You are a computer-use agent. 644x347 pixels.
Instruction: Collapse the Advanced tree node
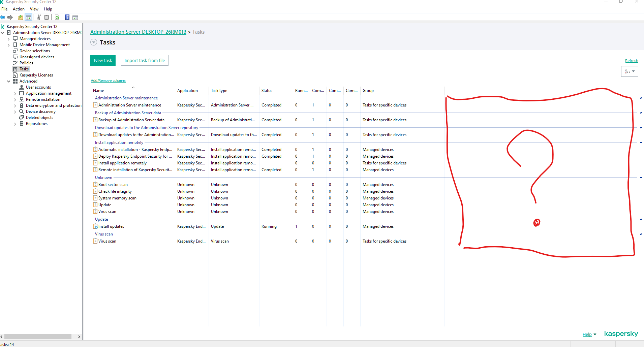9,81
